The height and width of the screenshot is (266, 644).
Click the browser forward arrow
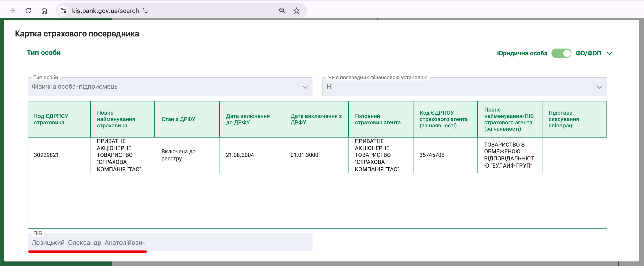click(x=12, y=11)
